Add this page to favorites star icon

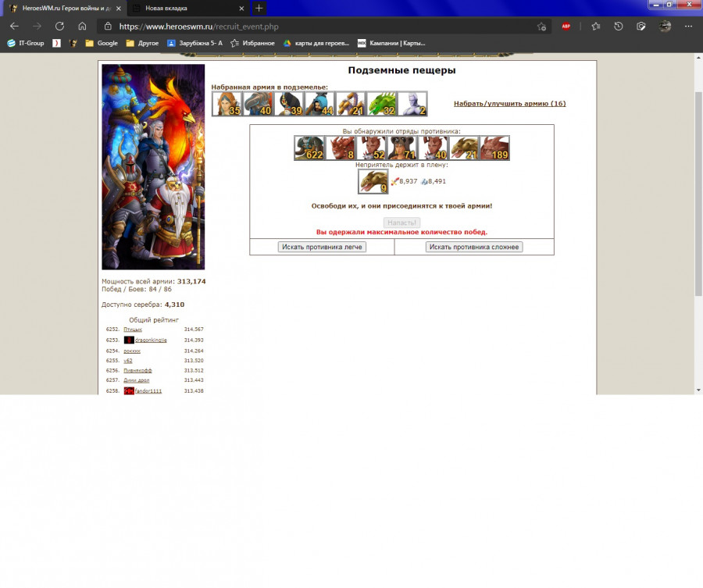(x=541, y=27)
